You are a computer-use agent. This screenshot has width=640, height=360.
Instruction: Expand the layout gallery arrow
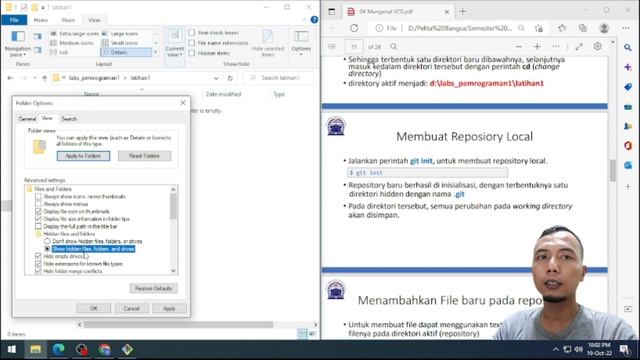click(156, 52)
